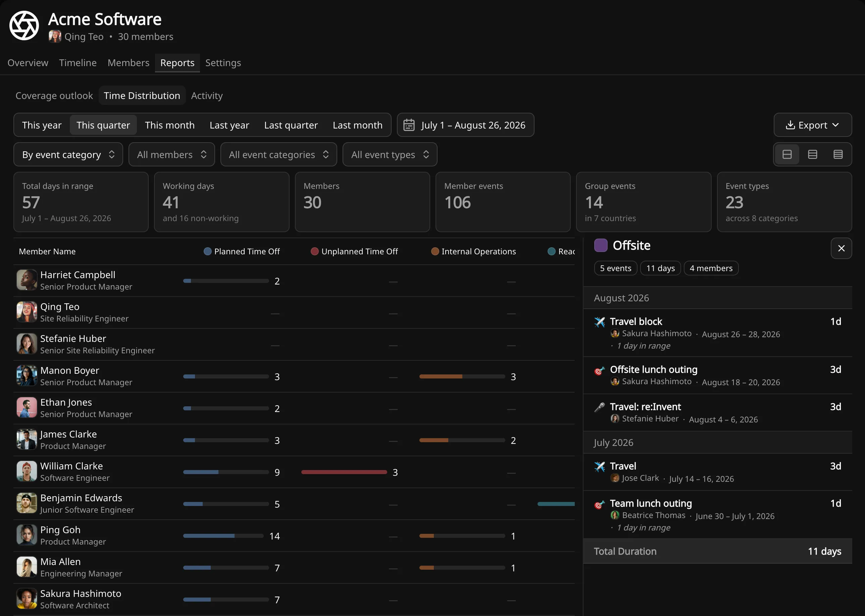Open the calendar date range picker icon
865x616 pixels.
pyautogui.click(x=409, y=125)
